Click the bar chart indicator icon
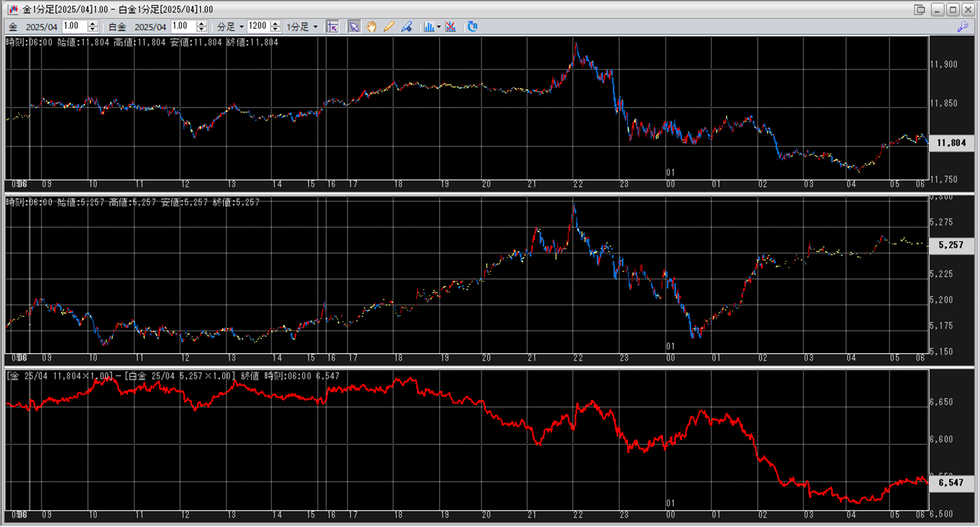The height and width of the screenshot is (527, 980). (x=428, y=27)
